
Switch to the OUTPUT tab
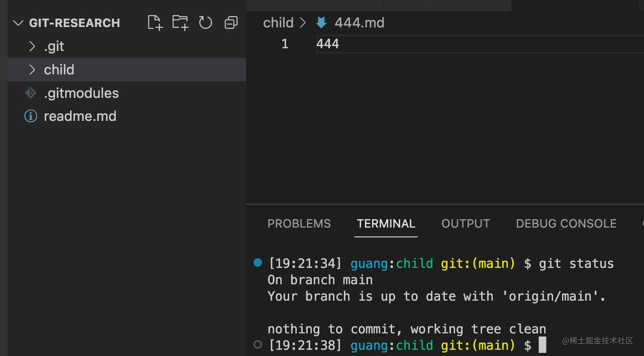click(465, 223)
